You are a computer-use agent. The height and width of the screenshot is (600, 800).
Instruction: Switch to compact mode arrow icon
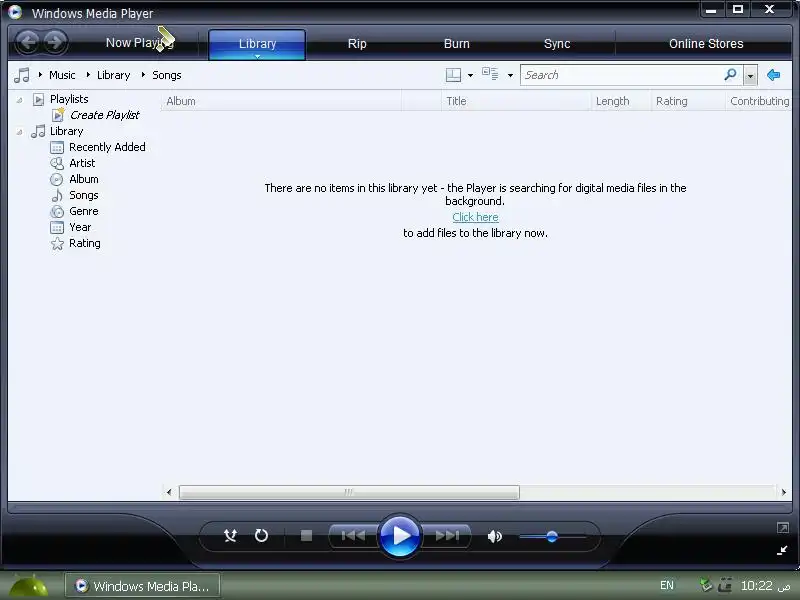[x=782, y=550]
